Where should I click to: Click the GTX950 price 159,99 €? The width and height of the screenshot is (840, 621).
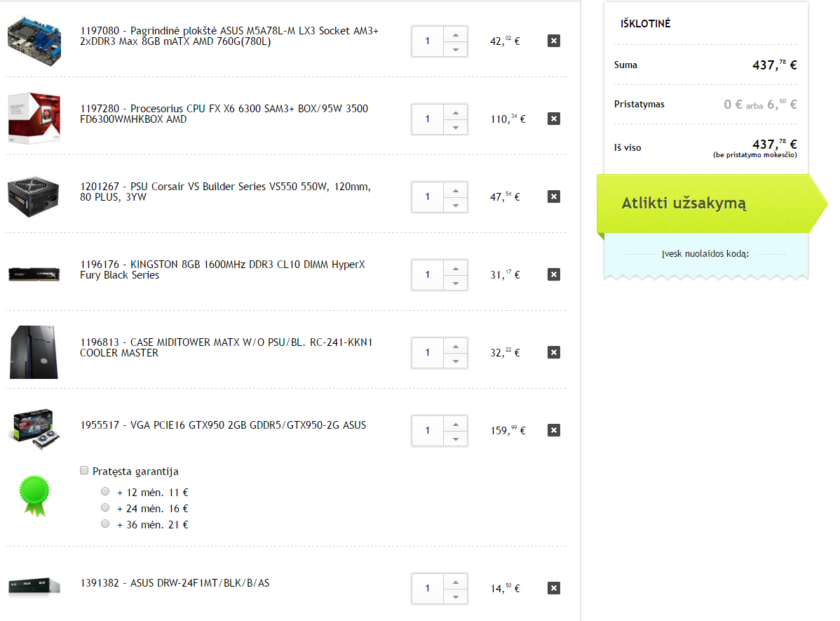click(x=508, y=430)
